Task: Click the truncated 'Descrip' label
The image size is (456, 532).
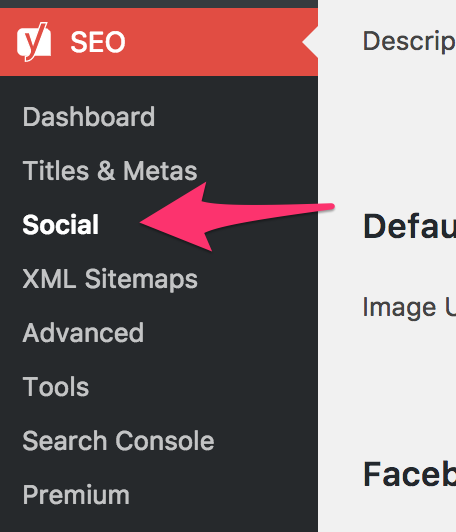Action: (x=409, y=41)
